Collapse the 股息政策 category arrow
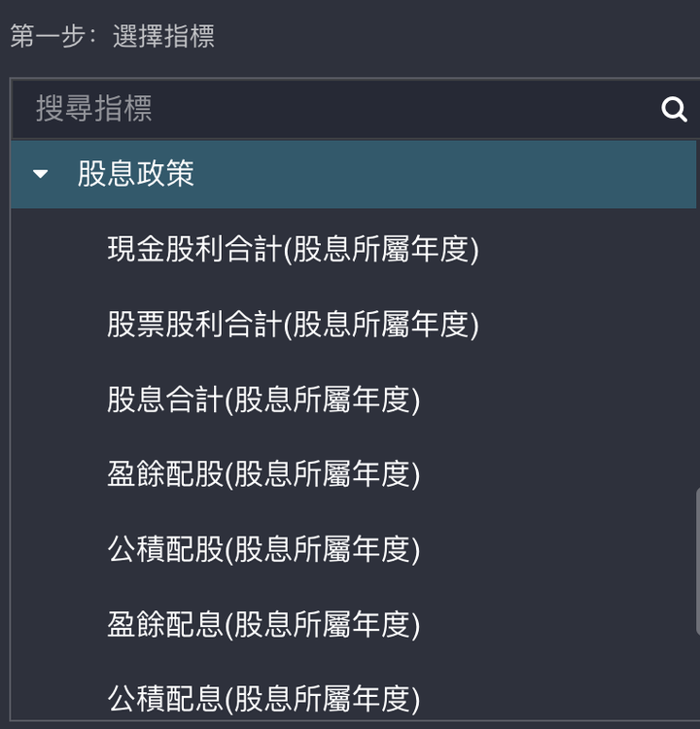This screenshot has height=729, width=700. click(x=41, y=174)
